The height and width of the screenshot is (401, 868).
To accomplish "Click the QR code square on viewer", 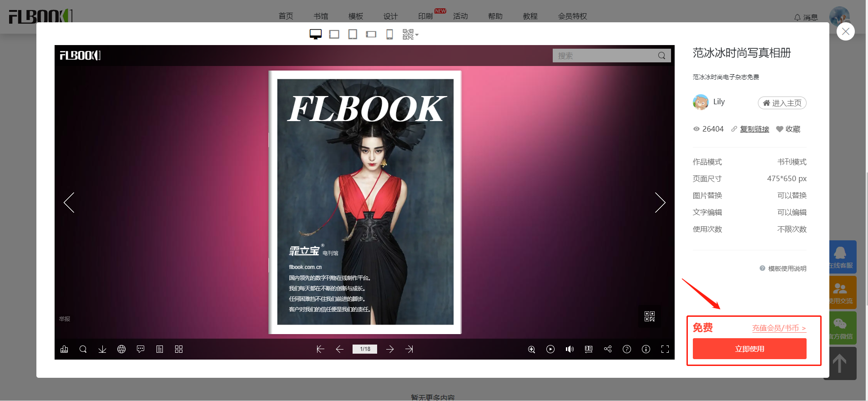I will [x=650, y=316].
